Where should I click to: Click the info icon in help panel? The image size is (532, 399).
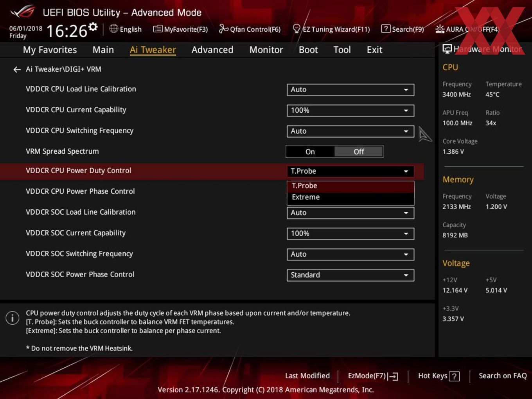13,318
